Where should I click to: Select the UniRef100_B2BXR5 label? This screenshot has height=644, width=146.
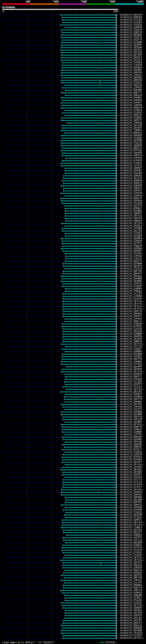pos(131,186)
